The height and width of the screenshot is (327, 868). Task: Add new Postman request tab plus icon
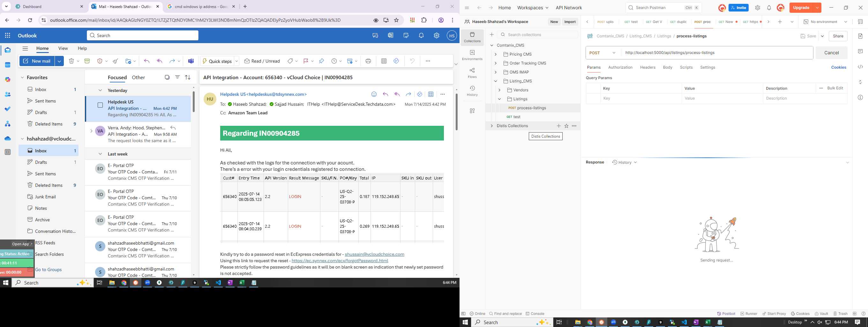point(780,22)
